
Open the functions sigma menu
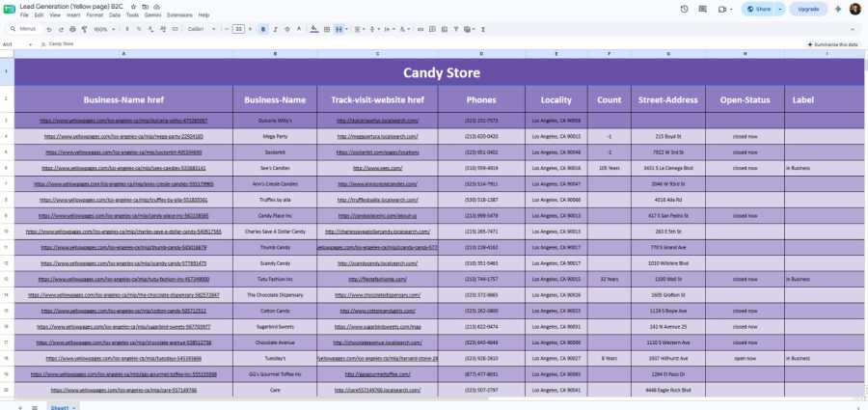click(x=483, y=29)
